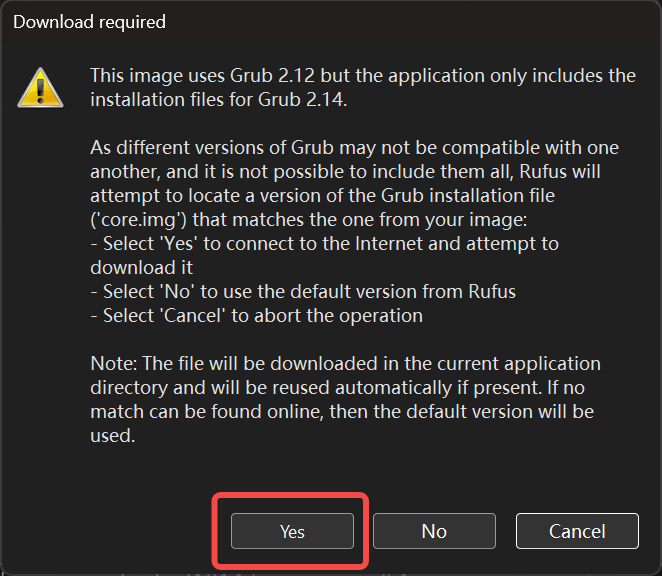Click the "Select 'Cancel' to abort" line

tap(256, 315)
